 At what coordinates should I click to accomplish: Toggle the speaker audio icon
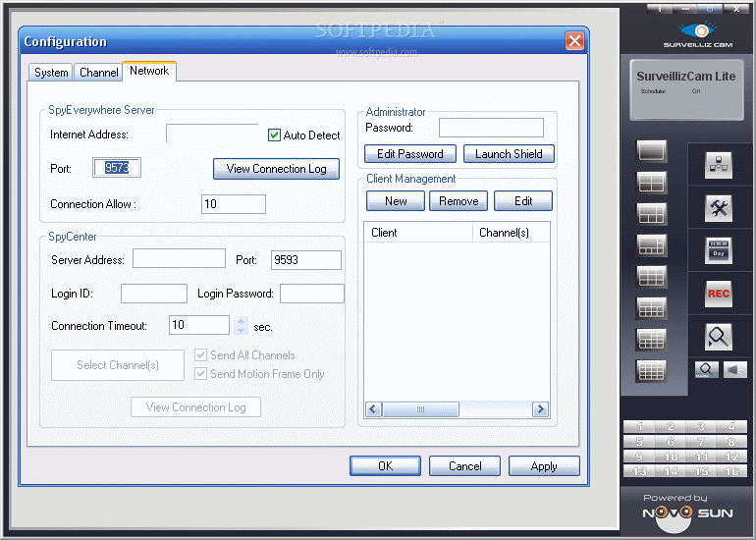tap(735, 370)
